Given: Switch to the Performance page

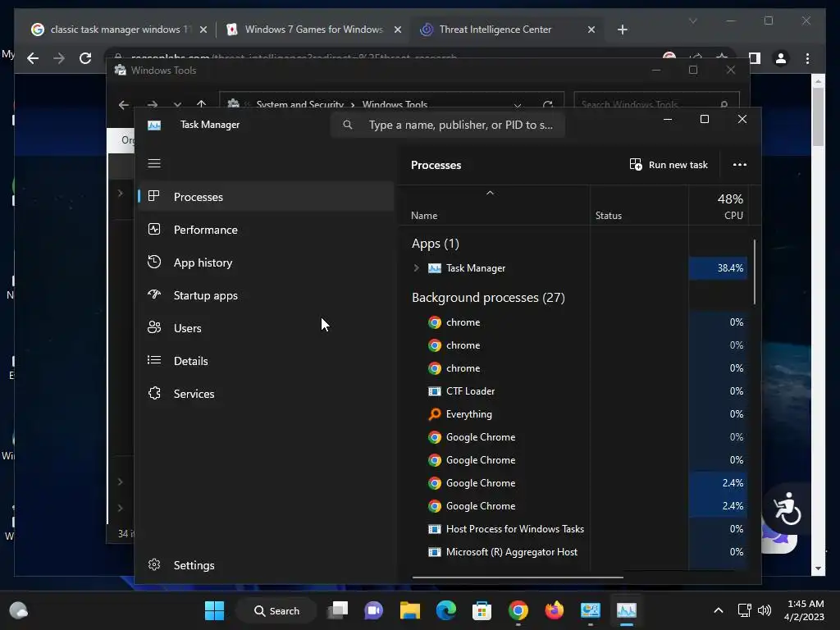Looking at the screenshot, I should pos(267,230).
